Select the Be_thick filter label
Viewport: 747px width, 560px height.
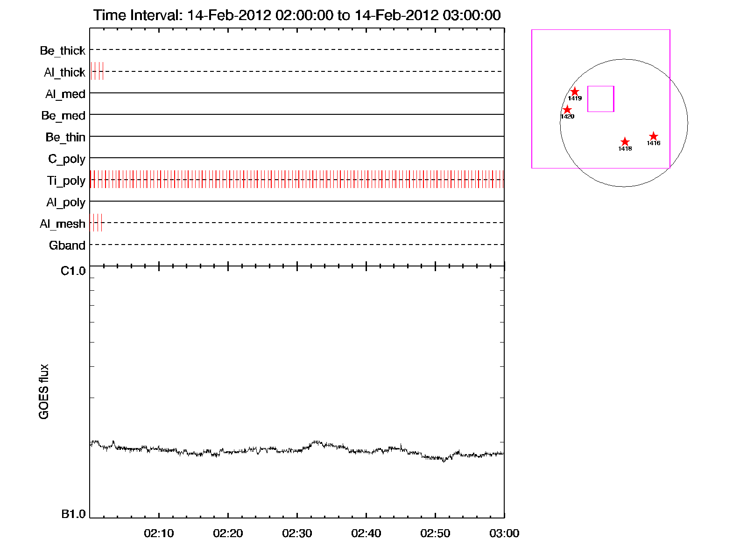point(63,50)
